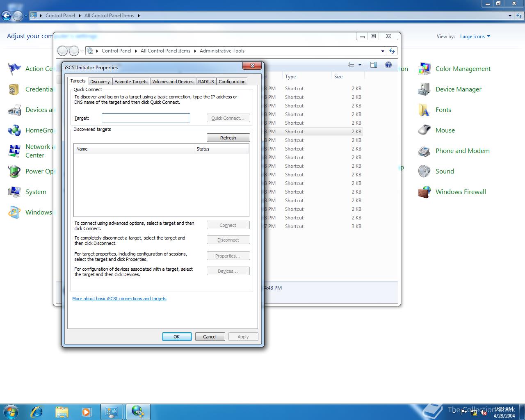Screen dimensions: 525x420
Task: Toggle preview pane in Administrative Tools
Action: click(374, 65)
